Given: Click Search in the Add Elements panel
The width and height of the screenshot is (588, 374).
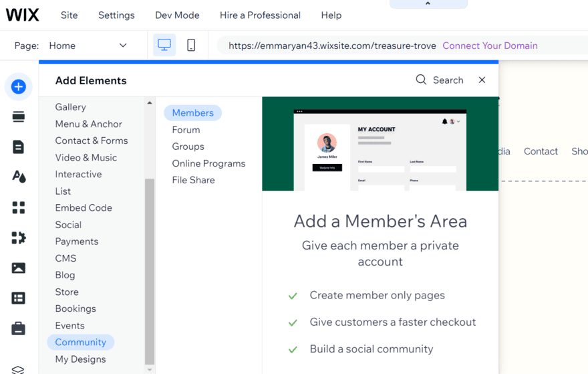Looking at the screenshot, I should tap(440, 80).
